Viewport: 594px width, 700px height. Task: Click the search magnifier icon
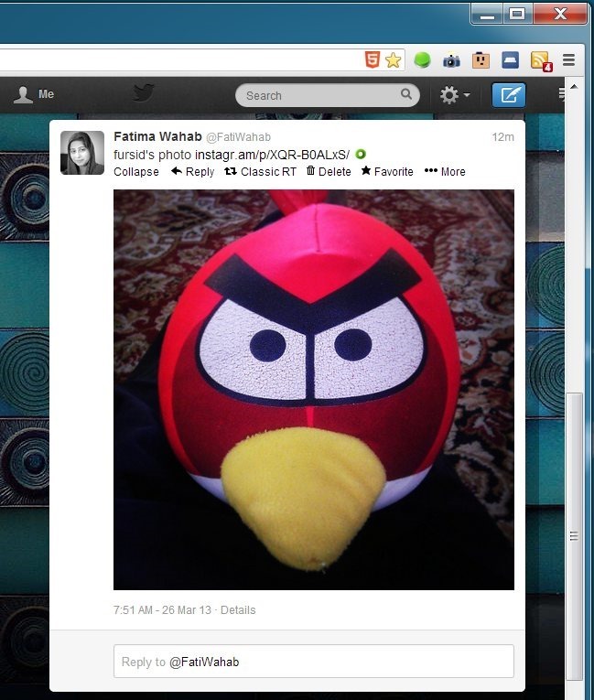click(406, 94)
